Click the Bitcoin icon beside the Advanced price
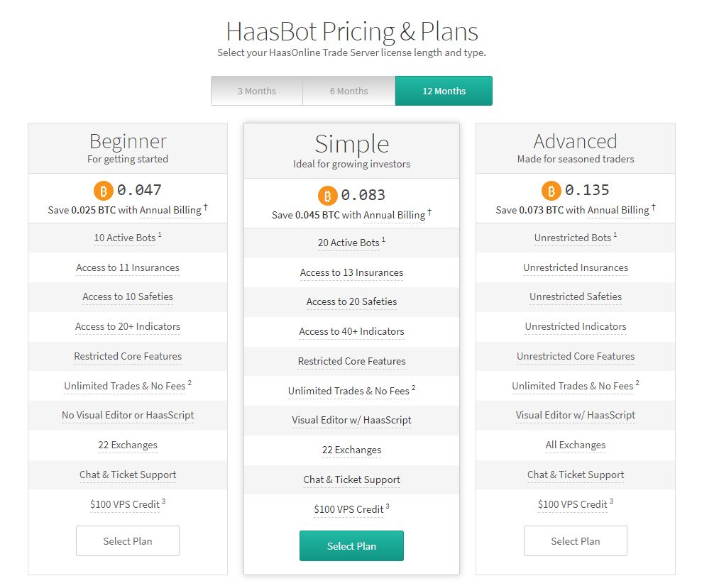 551,190
